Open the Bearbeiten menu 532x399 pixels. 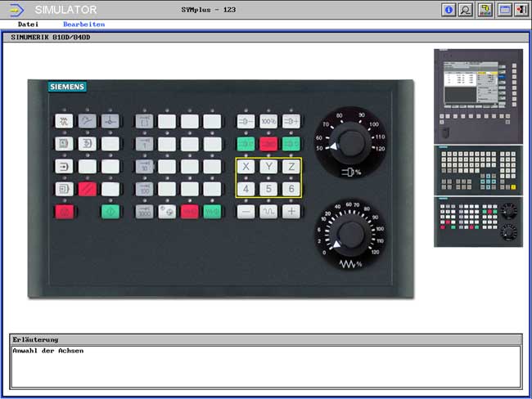tap(83, 25)
